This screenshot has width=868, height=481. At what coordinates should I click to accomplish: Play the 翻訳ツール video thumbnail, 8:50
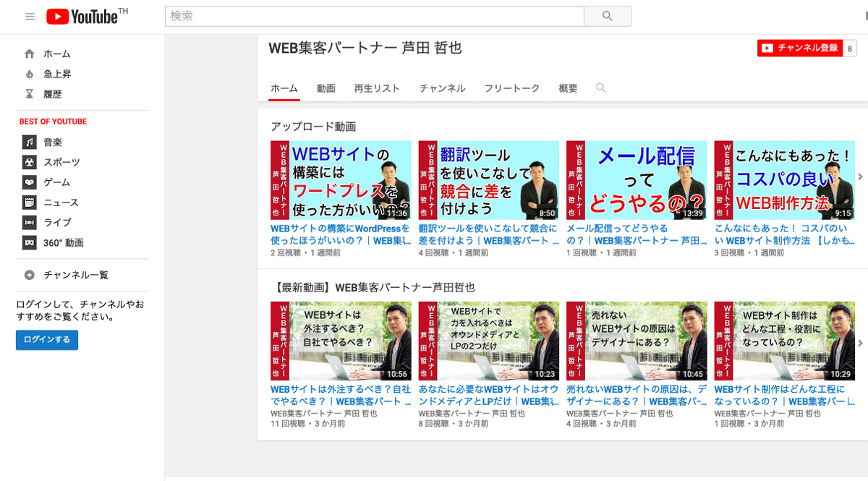click(489, 180)
